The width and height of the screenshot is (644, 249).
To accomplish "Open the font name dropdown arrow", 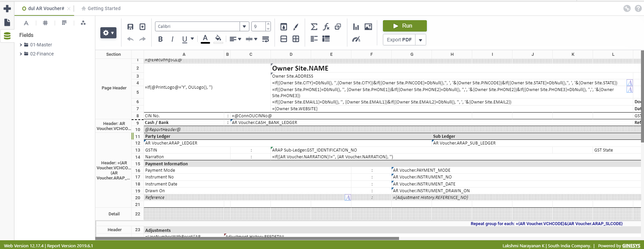I will tap(244, 26).
